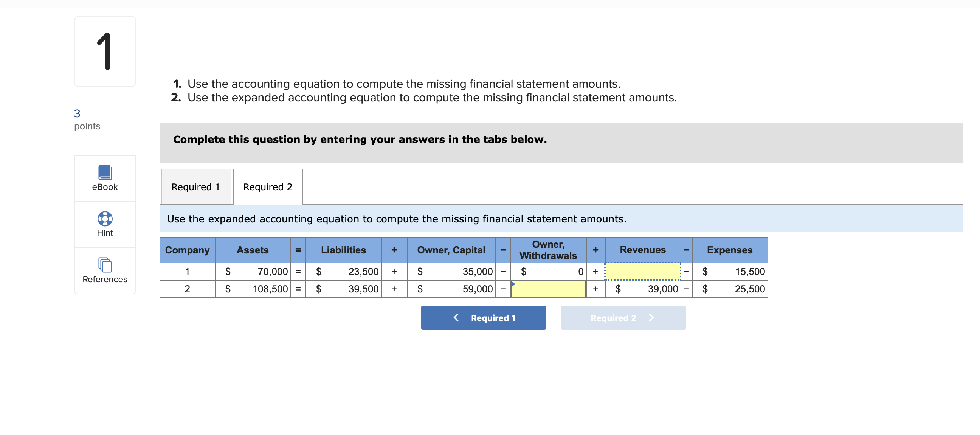Click the Hint lifesaver icon
The height and width of the screenshot is (435, 980).
105,219
